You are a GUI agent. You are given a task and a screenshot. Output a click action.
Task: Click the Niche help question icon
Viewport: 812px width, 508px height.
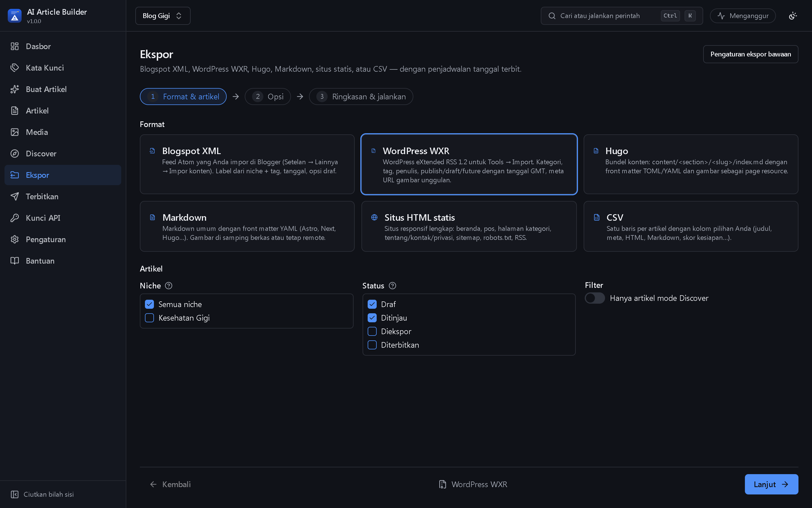pyautogui.click(x=168, y=286)
